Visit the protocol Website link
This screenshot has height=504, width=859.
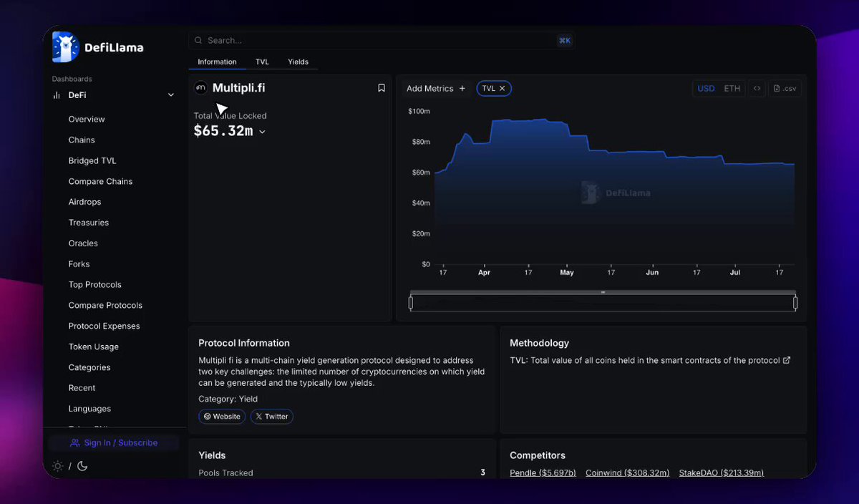point(222,417)
